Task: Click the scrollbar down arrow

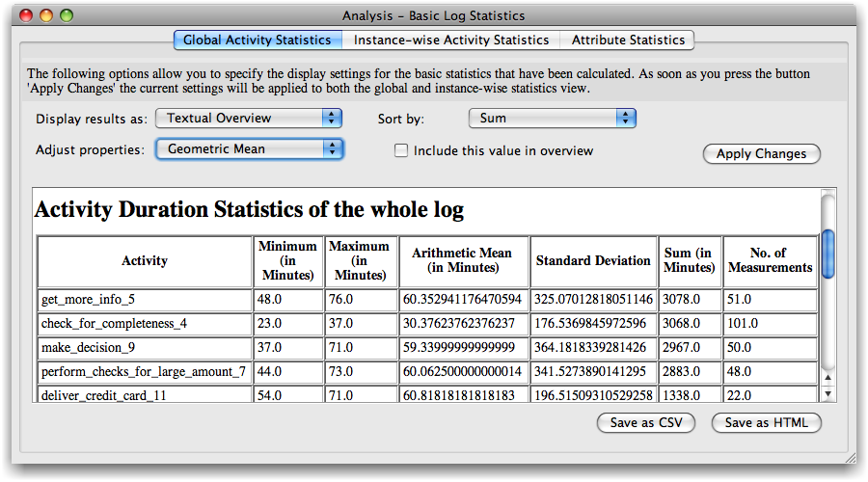Action: pyautogui.click(x=827, y=393)
